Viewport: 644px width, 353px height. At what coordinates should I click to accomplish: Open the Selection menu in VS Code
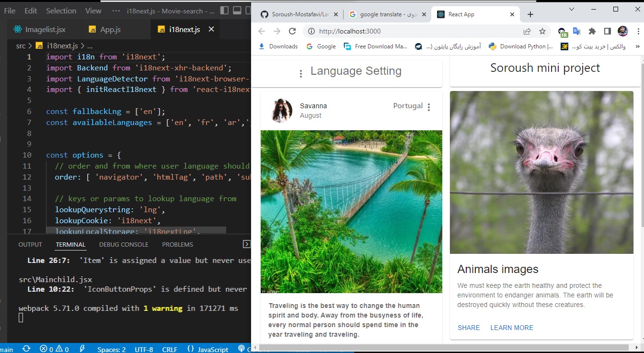61,10
